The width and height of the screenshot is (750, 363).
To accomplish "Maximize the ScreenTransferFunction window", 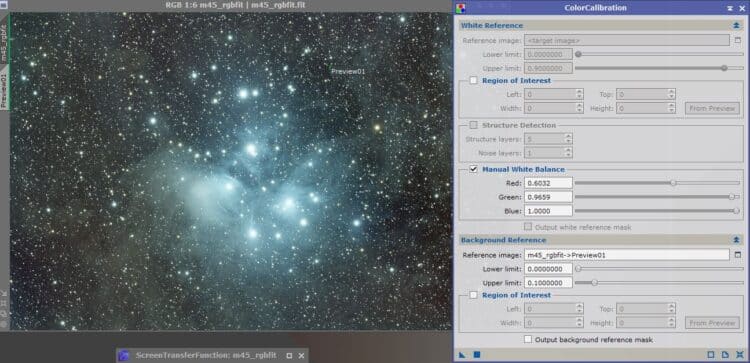I will (289, 355).
